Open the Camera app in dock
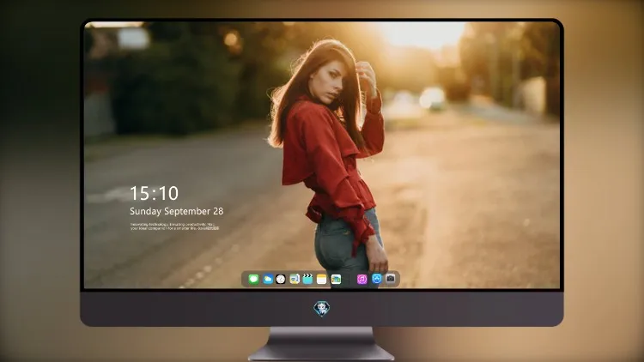Image resolution: width=644 pixels, height=362 pixels. point(390,279)
